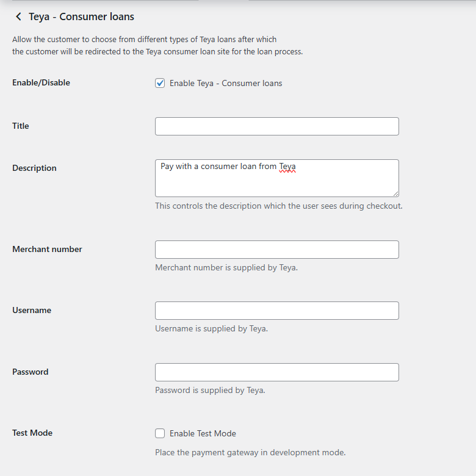Screen dimensions: 476x476
Task: Click the 'Description' row label
Action: (x=34, y=168)
